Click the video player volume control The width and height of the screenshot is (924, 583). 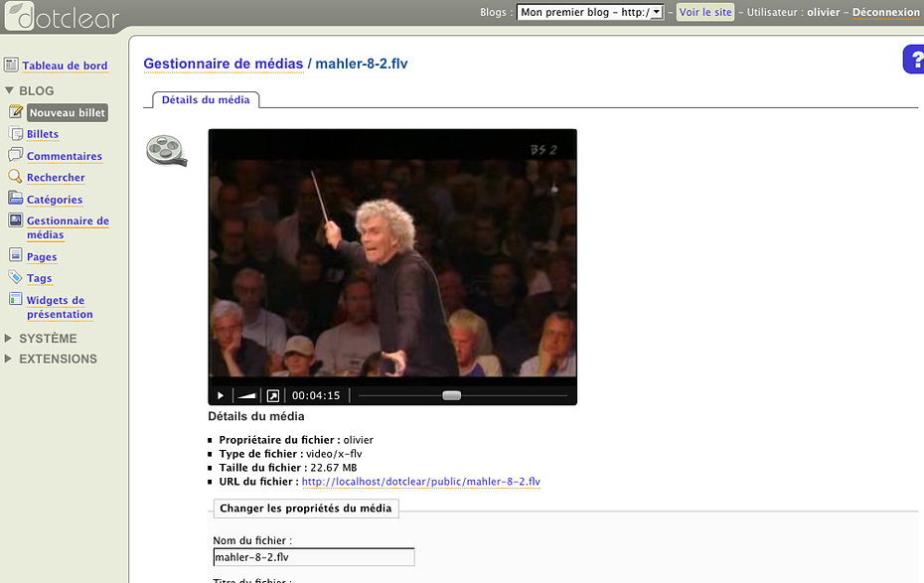(x=247, y=395)
